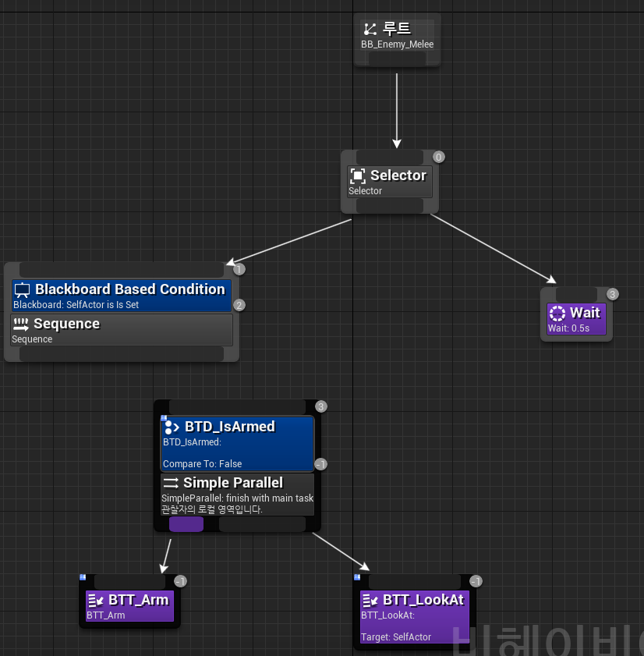This screenshot has width=644, height=656.
Task: Select 'Wait: 0.5s' description text
Action: [568, 328]
